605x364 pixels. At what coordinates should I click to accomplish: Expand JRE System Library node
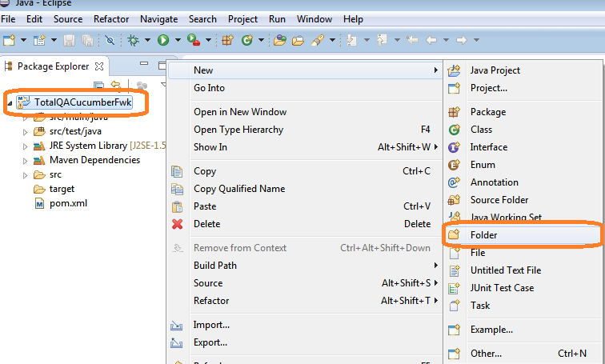(25, 146)
